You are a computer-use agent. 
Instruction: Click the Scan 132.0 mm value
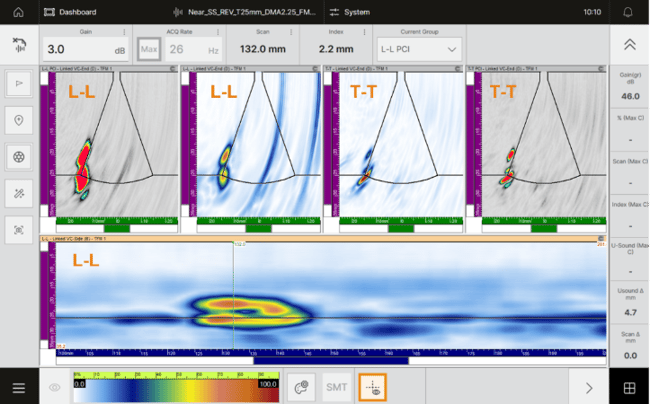click(263, 49)
